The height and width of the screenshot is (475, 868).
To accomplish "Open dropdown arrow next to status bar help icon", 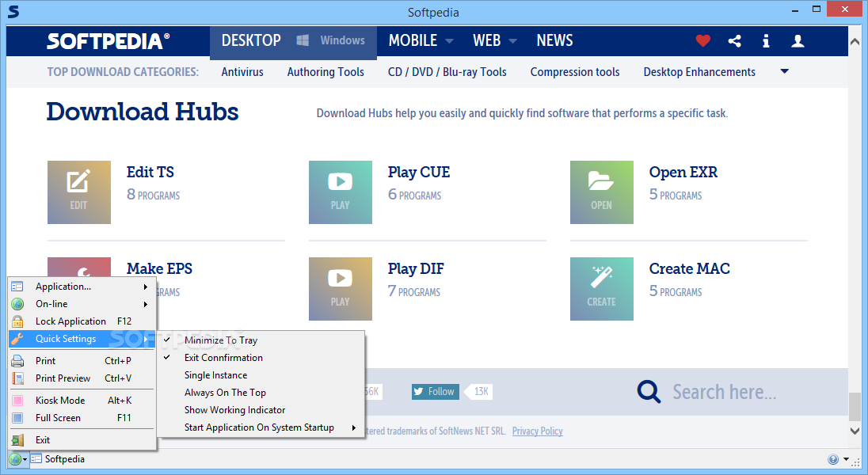I will click(x=846, y=459).
